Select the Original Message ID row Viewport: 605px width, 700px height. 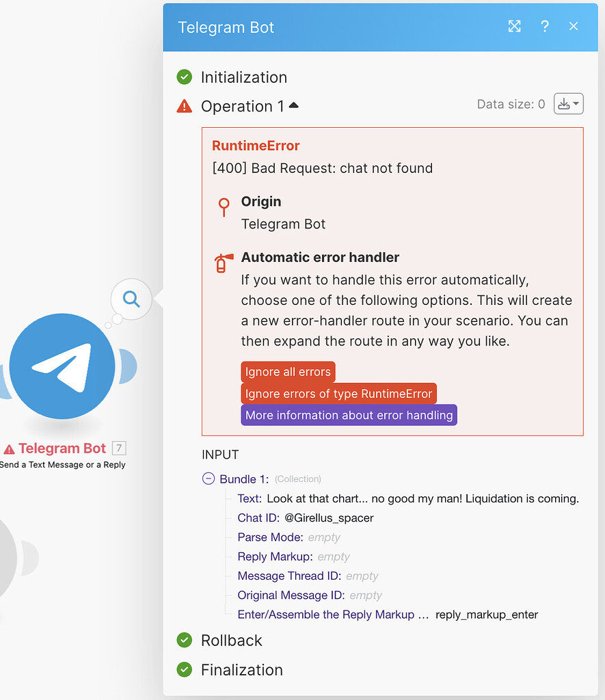pos(310,595)
